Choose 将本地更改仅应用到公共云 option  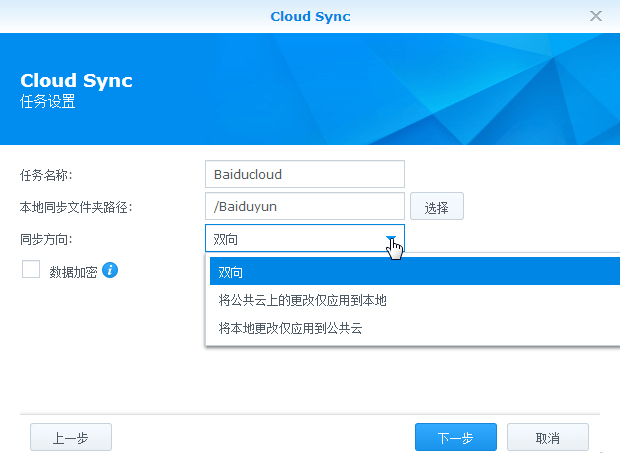290,327
